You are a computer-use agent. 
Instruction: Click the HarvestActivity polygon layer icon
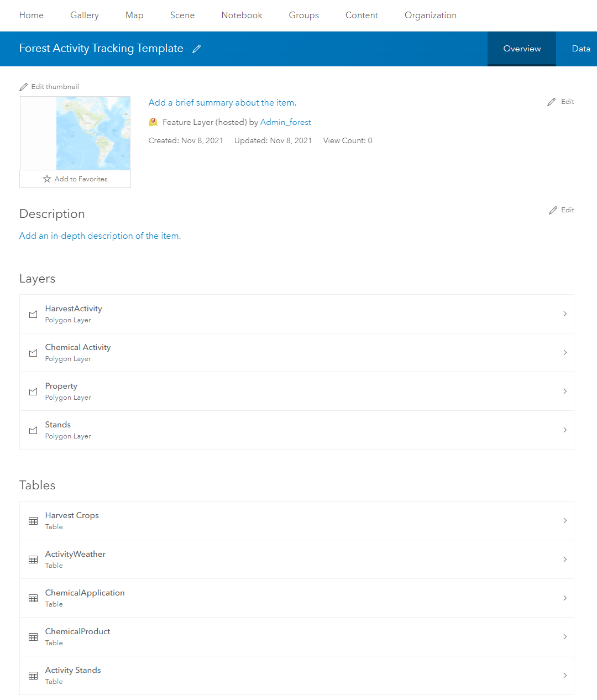pyautogui.click(x=33, y=314)
